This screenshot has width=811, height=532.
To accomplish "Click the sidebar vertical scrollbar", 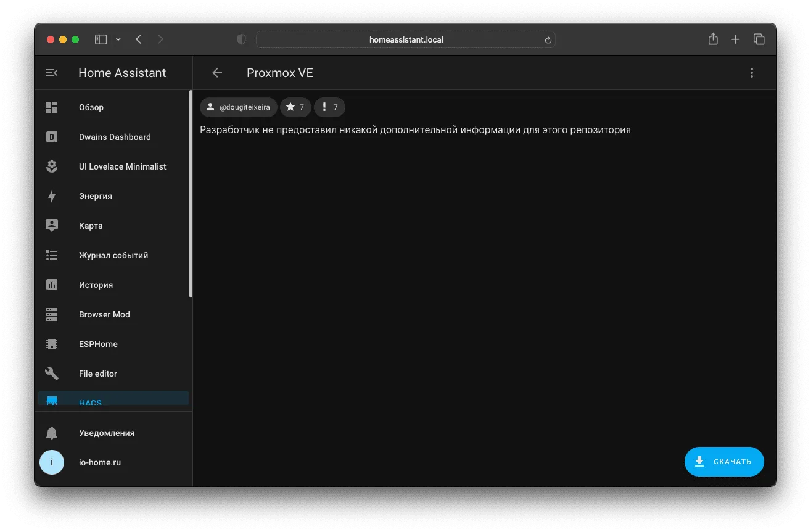I will pyautogui.click(x=191, y=194).
